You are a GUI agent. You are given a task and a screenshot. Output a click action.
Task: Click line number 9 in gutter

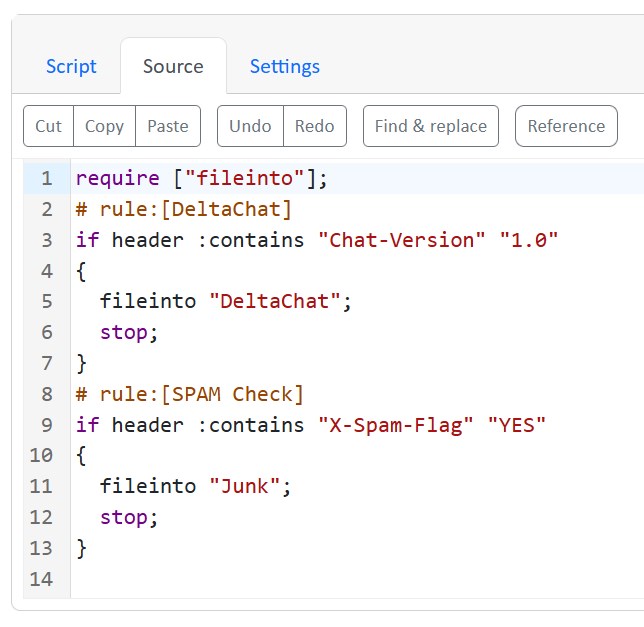click(x=47, y=425)
